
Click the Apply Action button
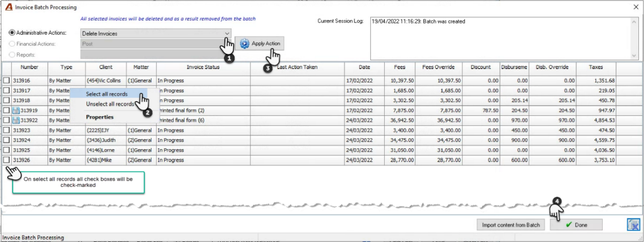260,44
